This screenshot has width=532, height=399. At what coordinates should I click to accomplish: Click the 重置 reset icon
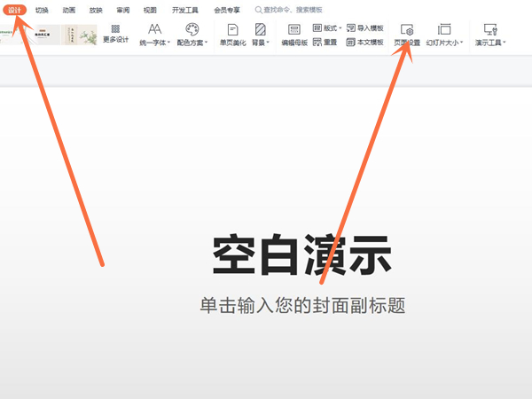coord(324,42)
